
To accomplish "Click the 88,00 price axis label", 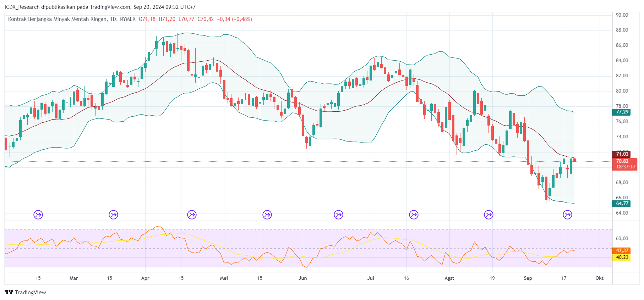I will pos(622,30).
